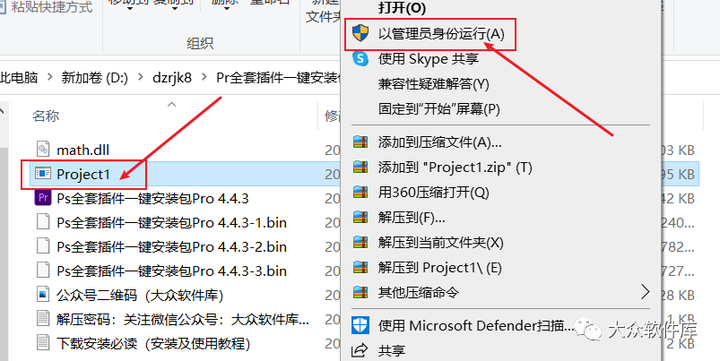Choose 添加到 "Project1.zip" (T) option
Viewport: 720px width, 361px height.
455,167
